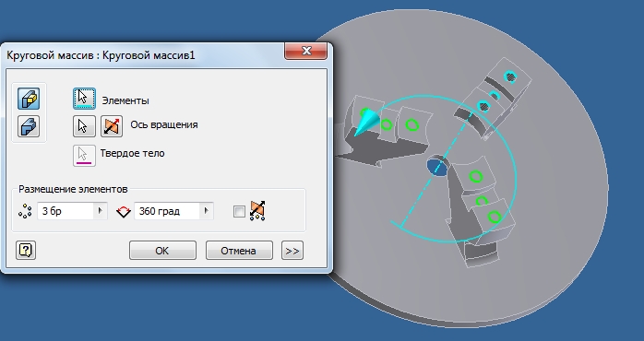Click the Ось вращения selection arrow
644x341 pixels.
click(x=84, y=126)
